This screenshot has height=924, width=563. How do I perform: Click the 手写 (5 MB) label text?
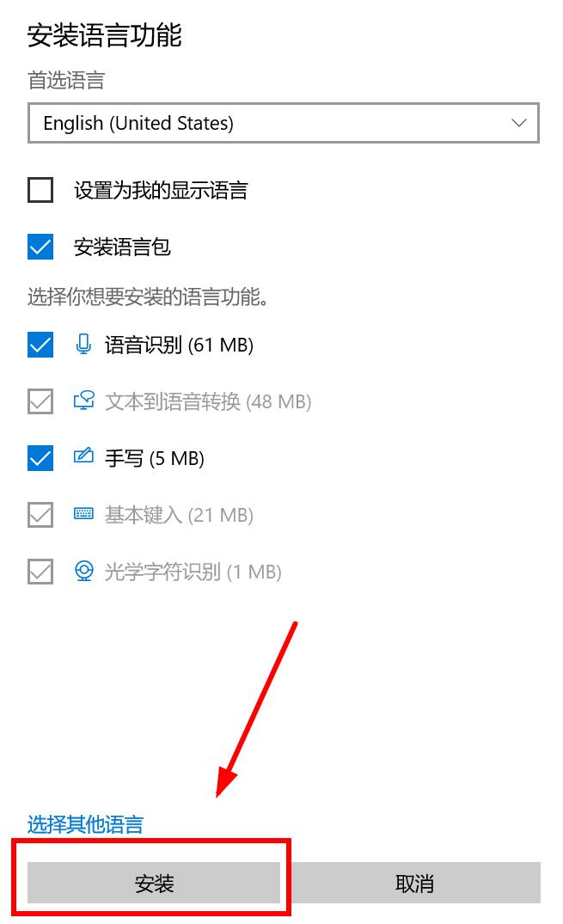click(155, 458)
